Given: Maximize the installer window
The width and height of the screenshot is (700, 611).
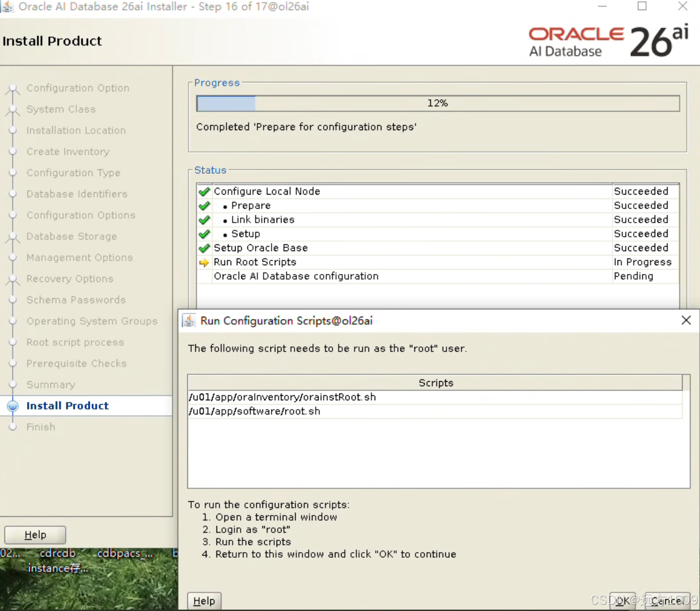Looking at the screenshot, I should pos(642,6).
